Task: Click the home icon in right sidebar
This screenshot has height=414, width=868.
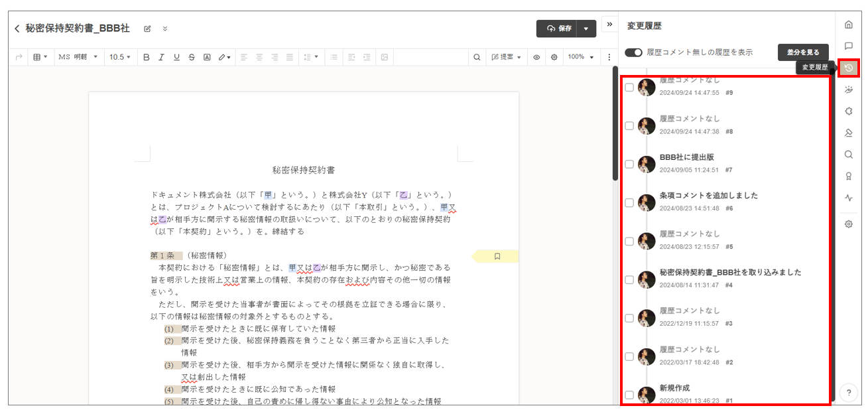Action: coord(848,25)
